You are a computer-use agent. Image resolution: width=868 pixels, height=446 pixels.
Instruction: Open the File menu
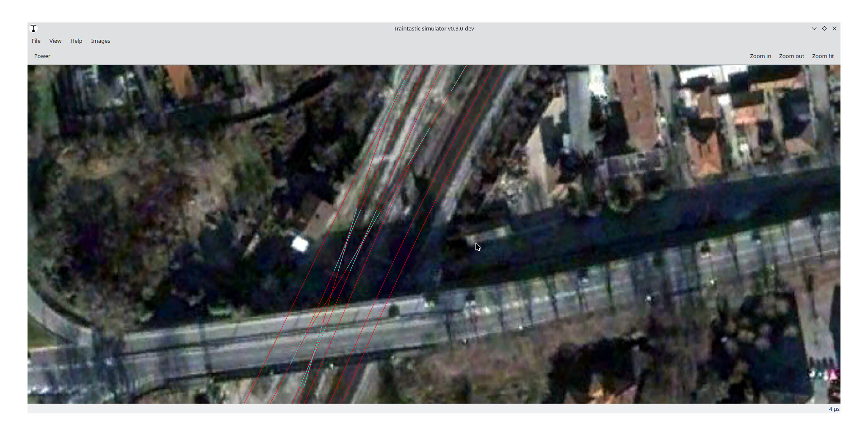[36, 41]
